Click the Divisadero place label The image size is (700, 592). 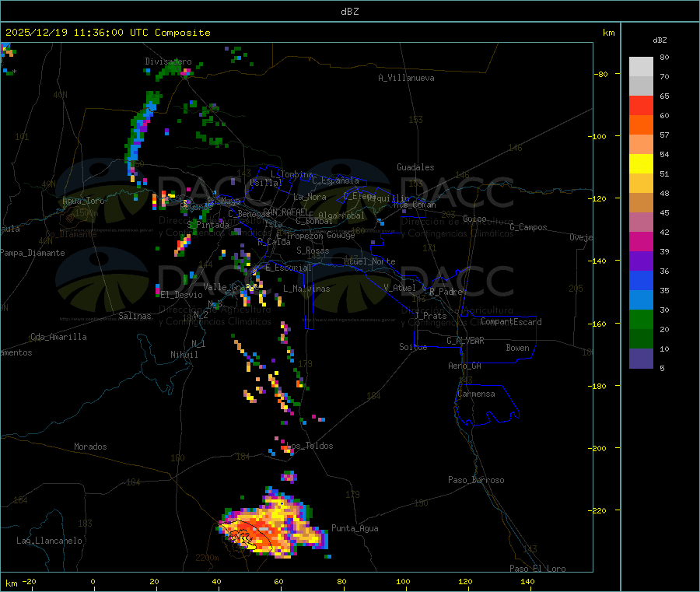[x=168, y=61]
